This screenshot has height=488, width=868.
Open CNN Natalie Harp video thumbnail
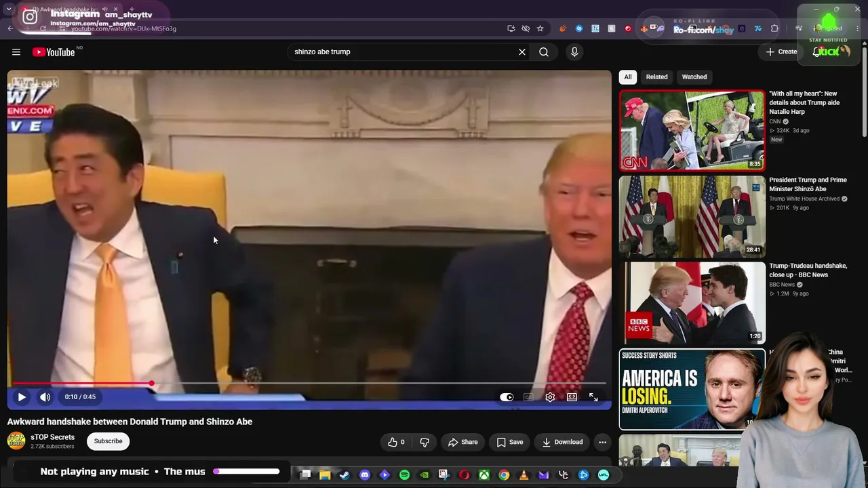point(692,130)
